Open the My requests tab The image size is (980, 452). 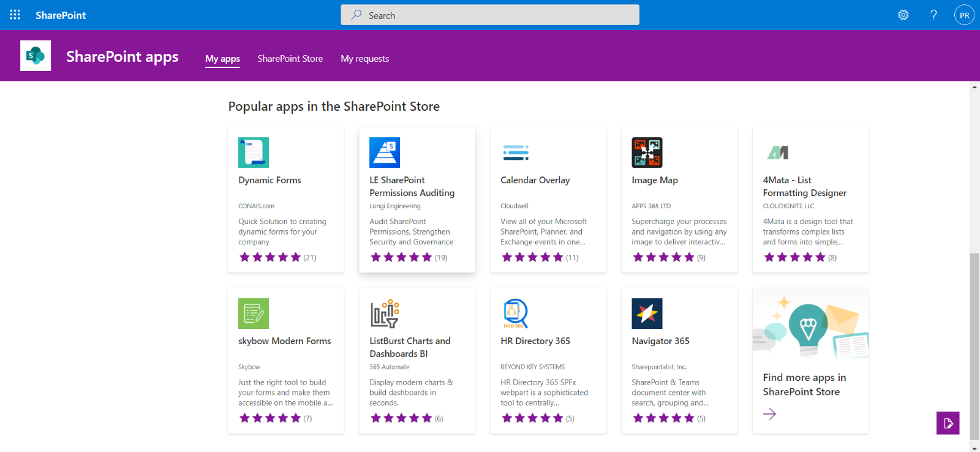(x=364, y=59)
